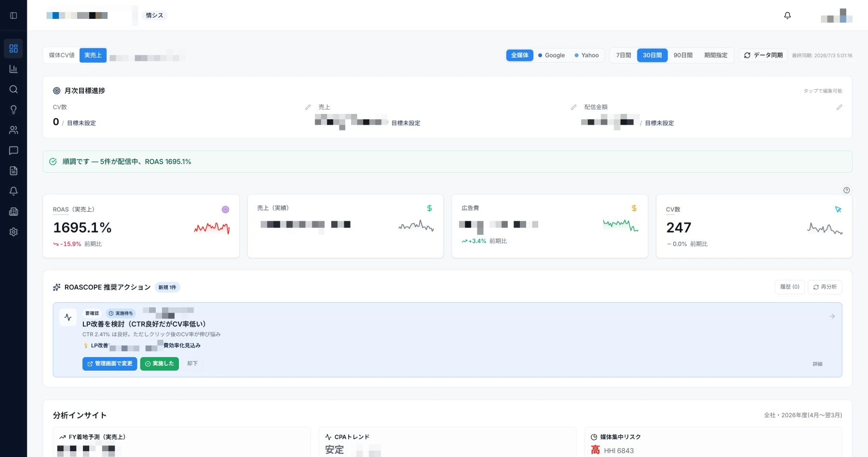Click 却下 to dismiss action
This screenshot has width=868, height=457.
pyautogui.click(x=192, y=363)
